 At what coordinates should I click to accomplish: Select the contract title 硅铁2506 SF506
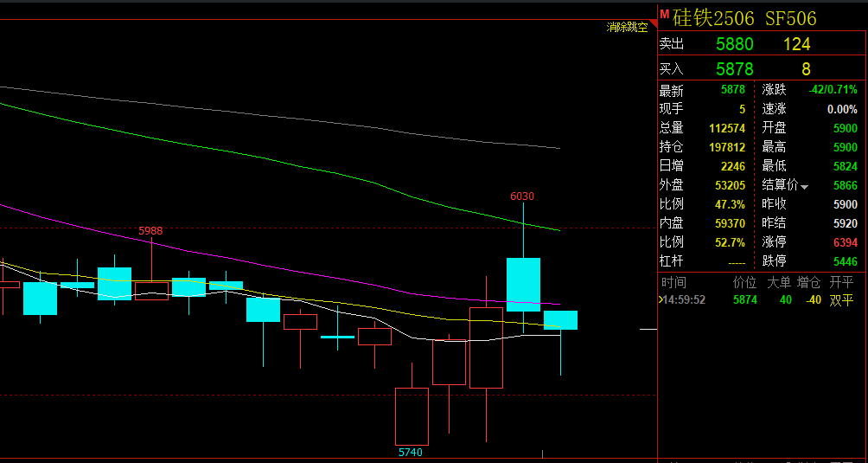[744, 18]
